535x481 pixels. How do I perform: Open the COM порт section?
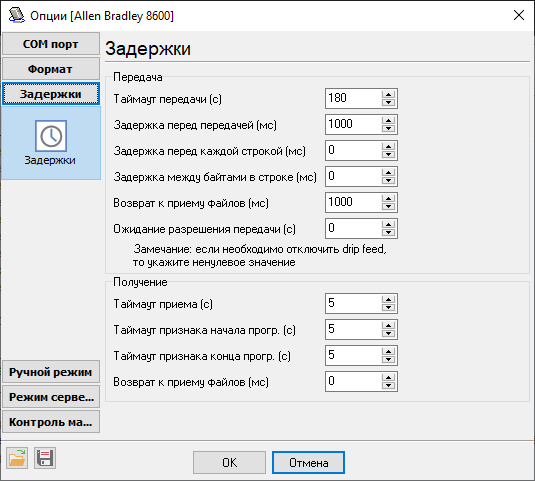coord(51,44)
